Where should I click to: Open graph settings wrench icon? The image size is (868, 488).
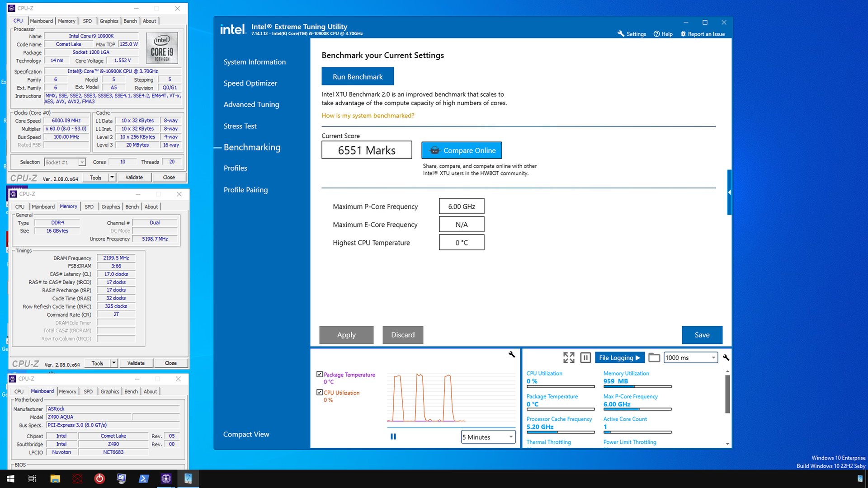pyautogui.click(x=512, y=355)
